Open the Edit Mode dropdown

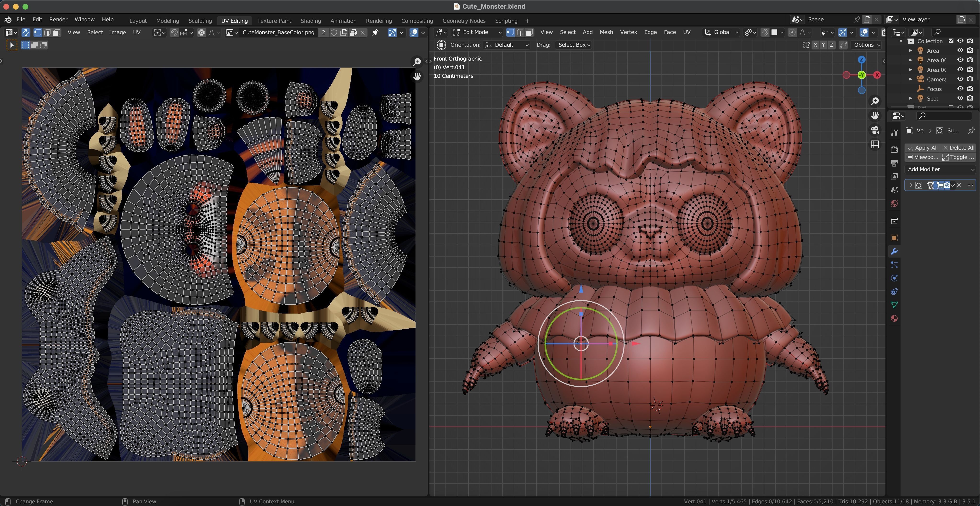click(477, 32)
